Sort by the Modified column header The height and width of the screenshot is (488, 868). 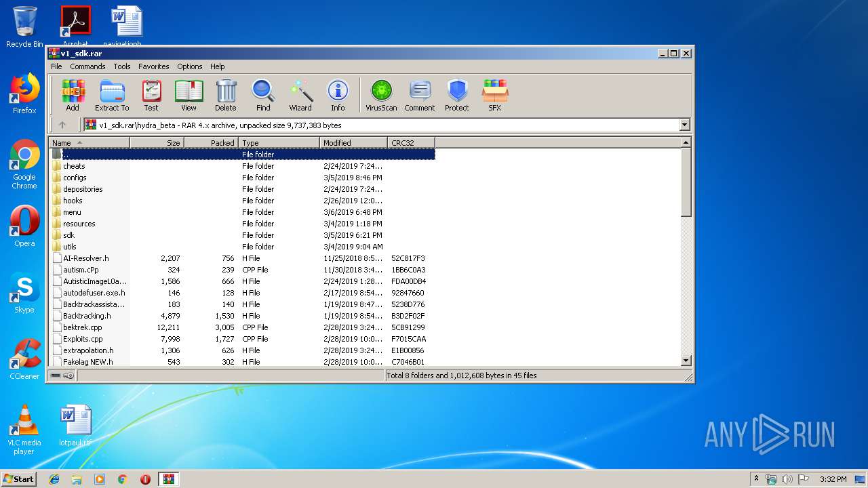click(x=353, y=142)
